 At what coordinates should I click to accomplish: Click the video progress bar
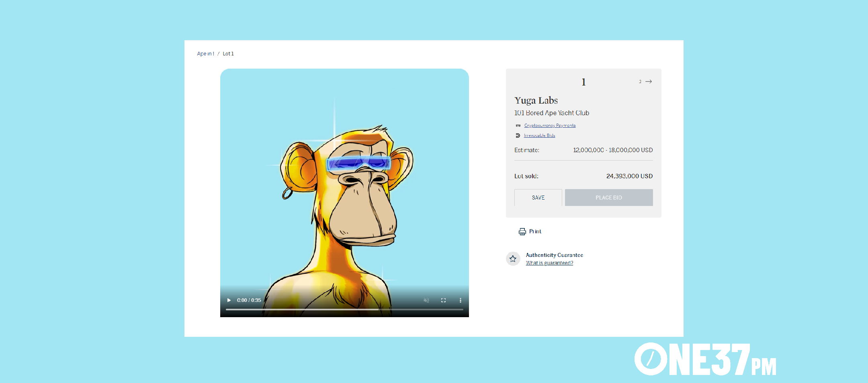point(344,310)
